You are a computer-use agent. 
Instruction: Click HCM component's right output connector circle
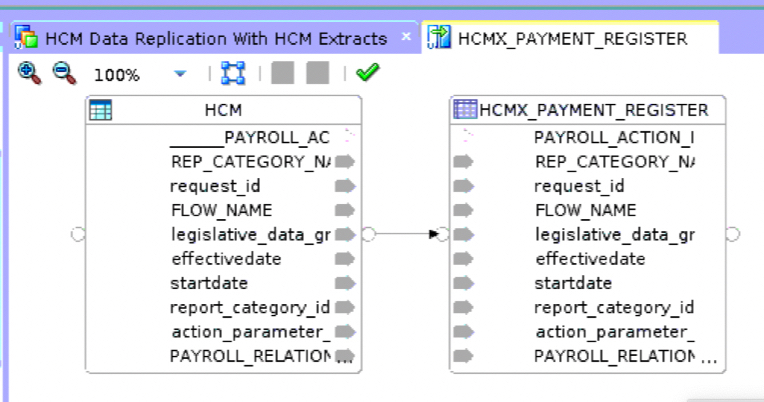(x=369, y=234)
